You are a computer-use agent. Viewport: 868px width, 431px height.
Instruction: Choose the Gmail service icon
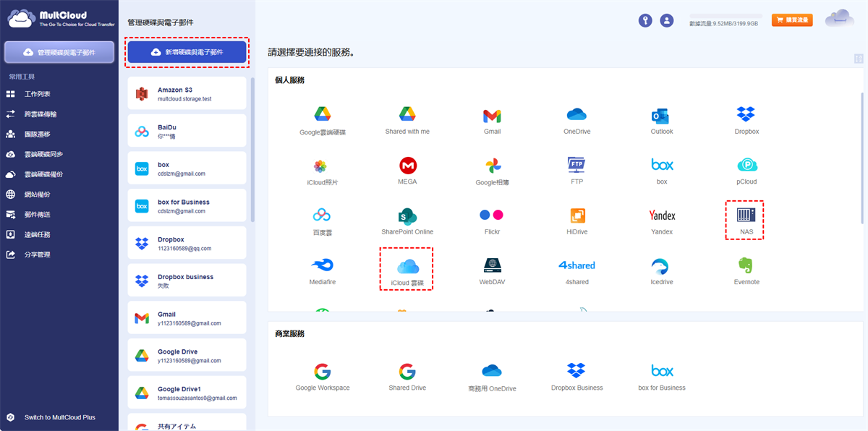coord(492,116)
